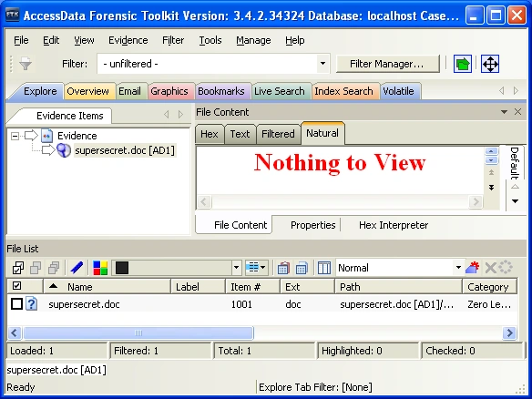Click the gray X icon in file list toolbar

point(490,268)
